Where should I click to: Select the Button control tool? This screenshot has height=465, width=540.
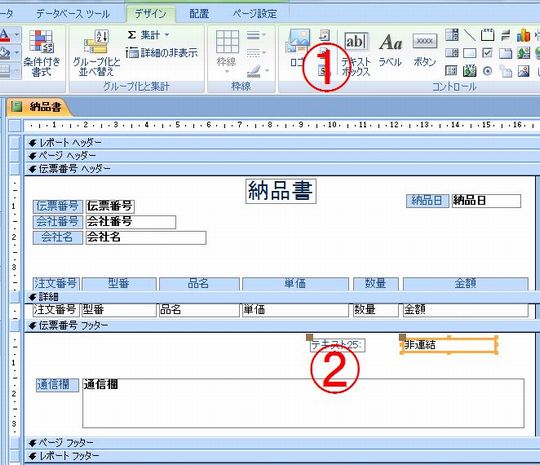(x=425, y=50)
